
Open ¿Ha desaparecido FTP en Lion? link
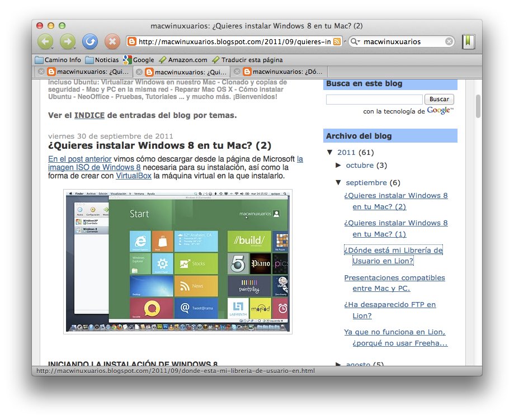[x=390, y=310]
